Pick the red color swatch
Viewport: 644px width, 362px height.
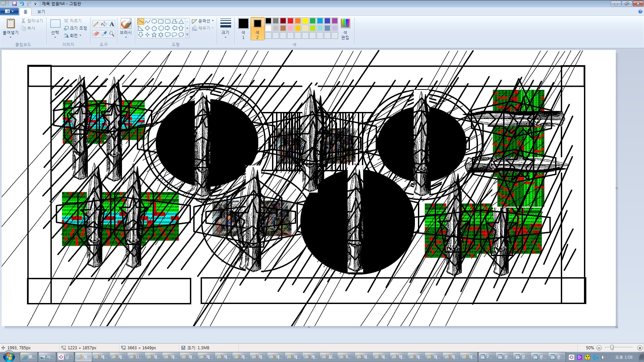[290, 21]
